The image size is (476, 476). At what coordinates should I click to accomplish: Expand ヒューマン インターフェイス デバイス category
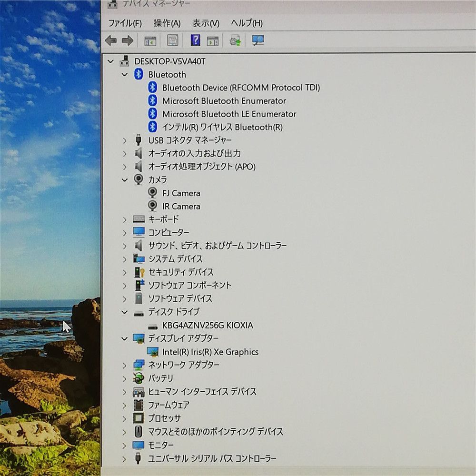tap(124, 392)
